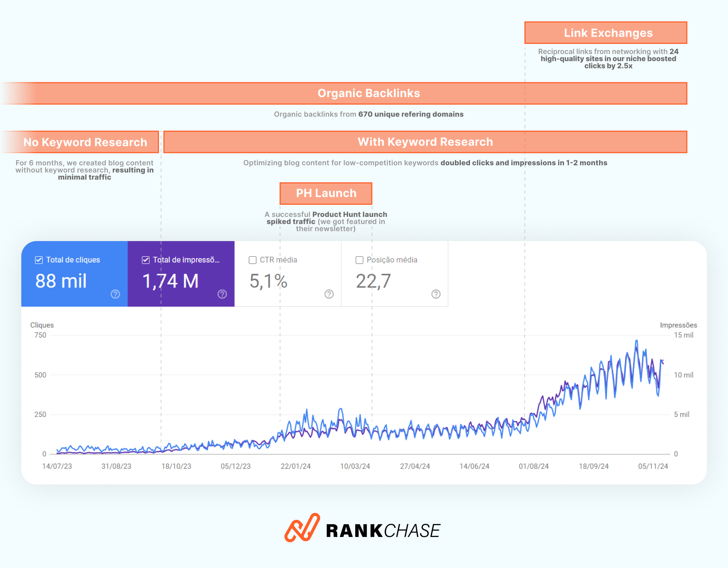
Task: Click the RankChase logo icon
Action: (302, 528)
